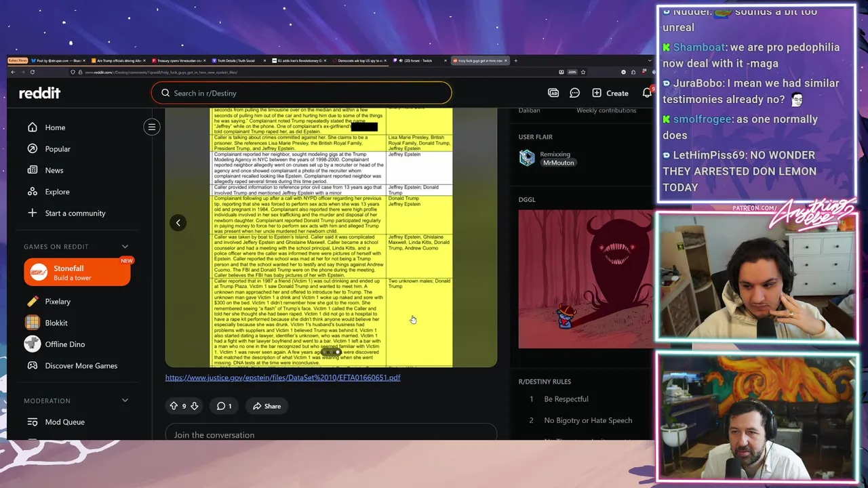Image resolution: width=868 pixels, height=488 pixels.
Task: Downvote the post
Action: coord(194,406)
